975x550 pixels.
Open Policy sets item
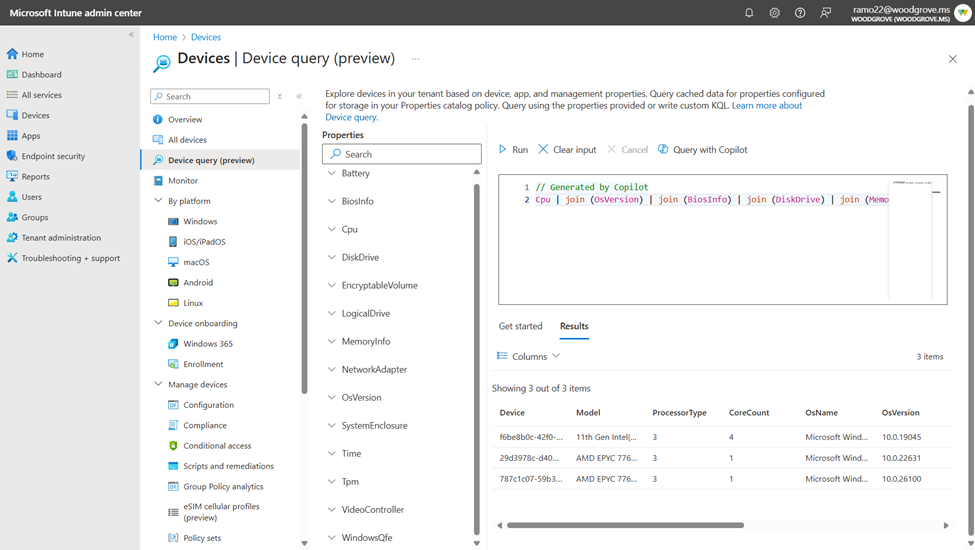(201, 538)
